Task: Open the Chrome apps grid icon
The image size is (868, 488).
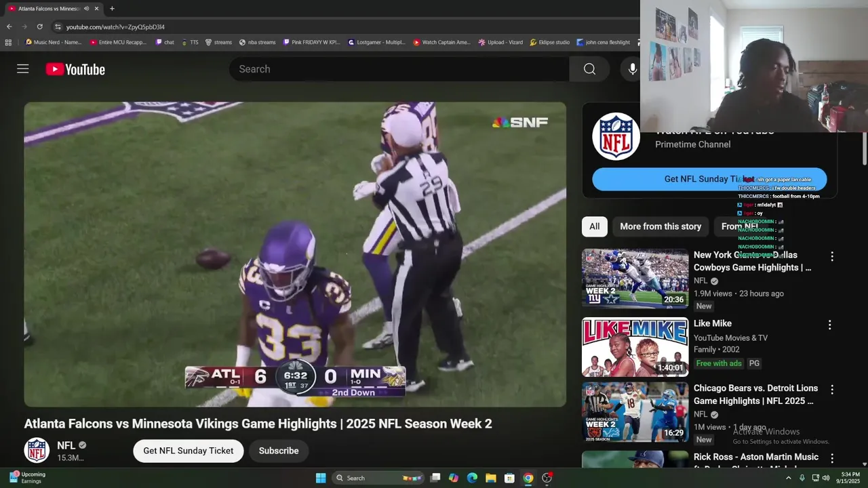Action: [8, 42]
